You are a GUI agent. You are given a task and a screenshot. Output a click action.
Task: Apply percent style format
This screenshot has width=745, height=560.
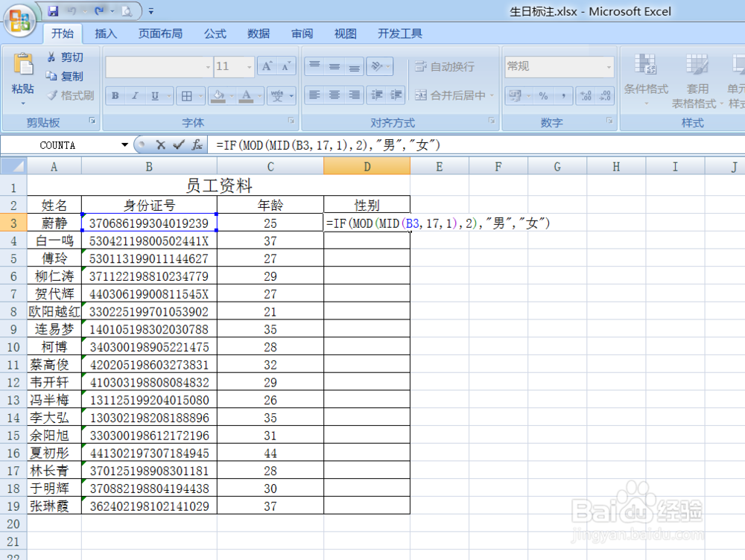click(x=544, y=96)
